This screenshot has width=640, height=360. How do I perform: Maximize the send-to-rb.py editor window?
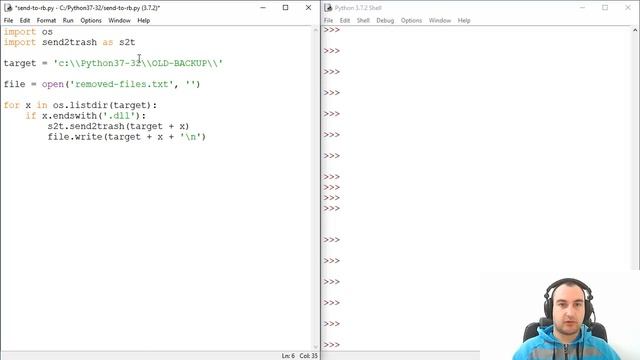click(x=286, y=8)
